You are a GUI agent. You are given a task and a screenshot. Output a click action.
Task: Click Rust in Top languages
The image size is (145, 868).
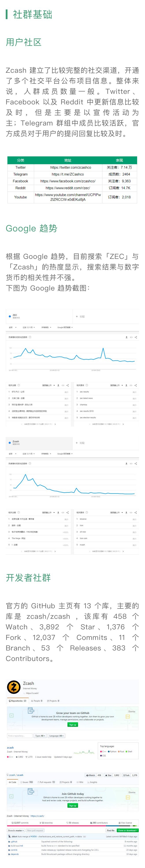tap(121, 751)
